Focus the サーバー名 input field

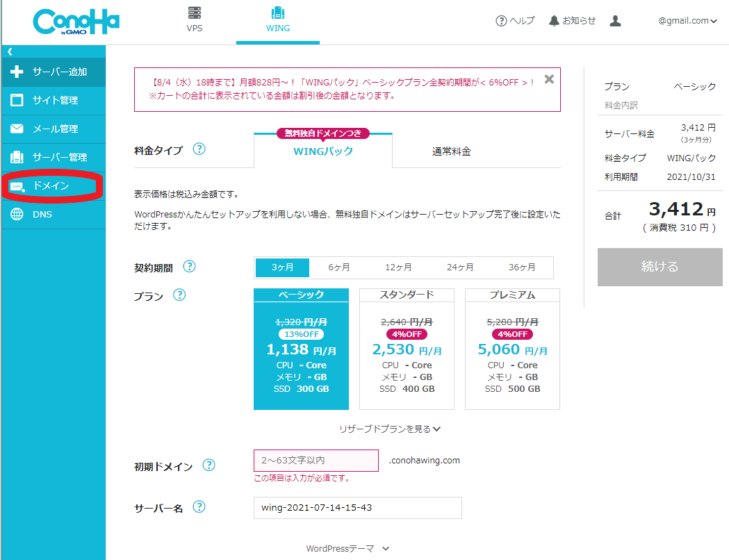point(358,507)
